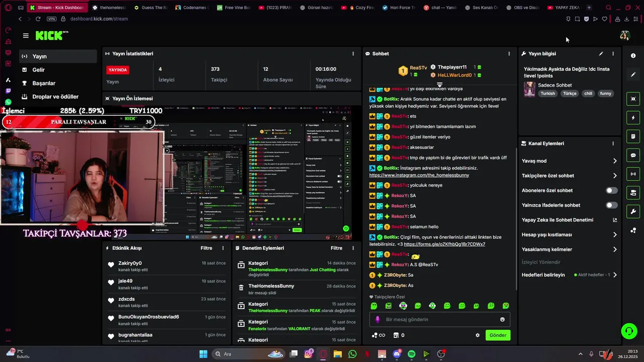Open the shop icon below chat input

pos(396,335)
